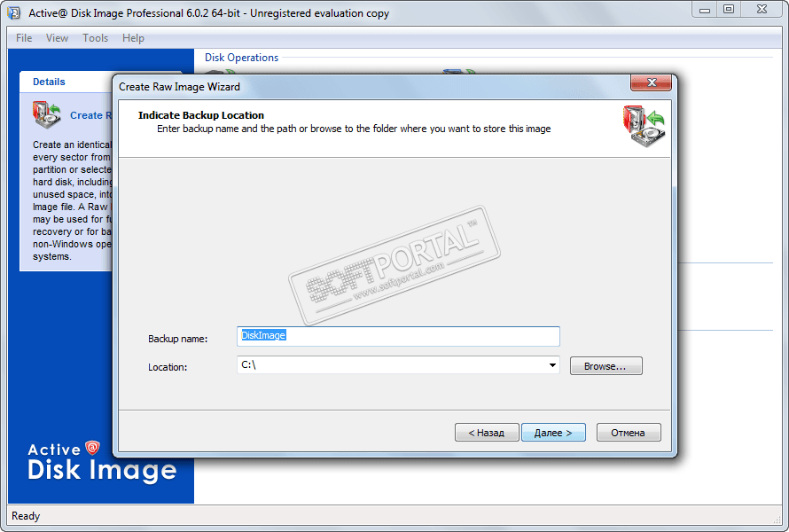This screenshot has width=789, height=532.
Task: Open the File menu
Action: tap(24, 38)
